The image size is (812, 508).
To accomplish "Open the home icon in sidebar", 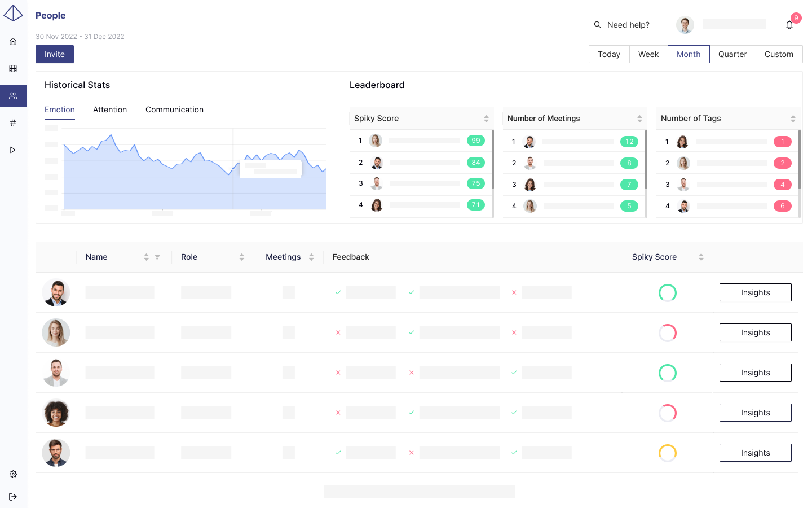I will point(13,42).
